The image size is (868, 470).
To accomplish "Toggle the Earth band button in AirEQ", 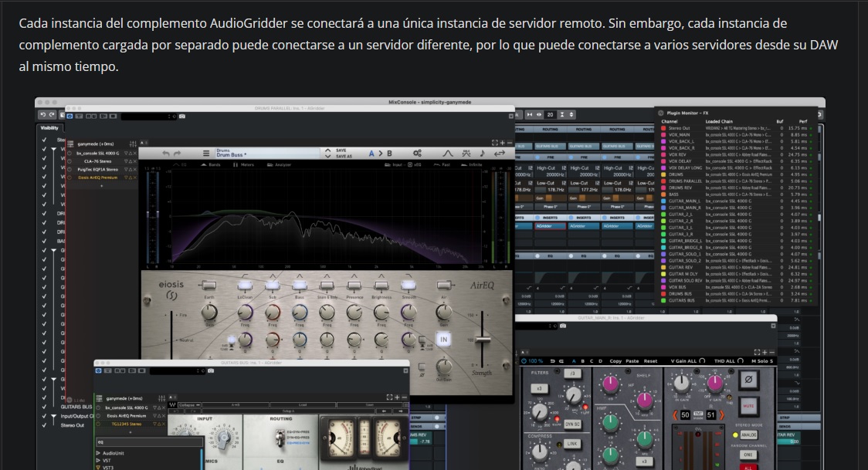I will 209,286.
